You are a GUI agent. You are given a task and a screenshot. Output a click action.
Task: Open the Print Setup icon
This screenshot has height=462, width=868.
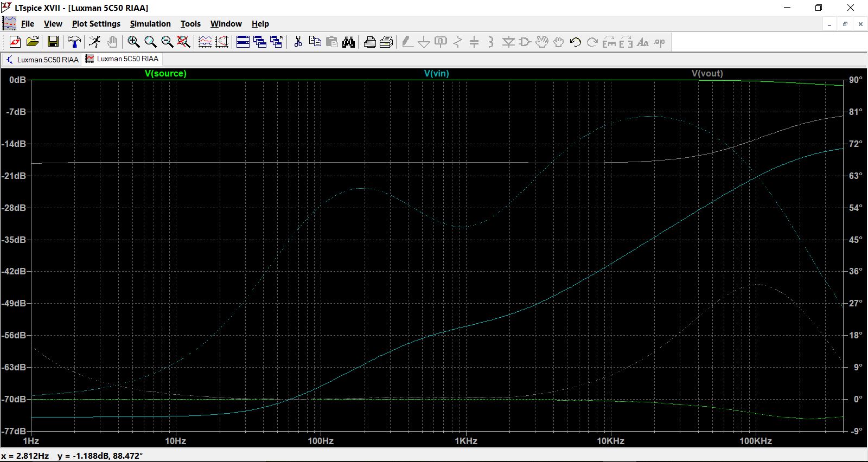point(387,42)
